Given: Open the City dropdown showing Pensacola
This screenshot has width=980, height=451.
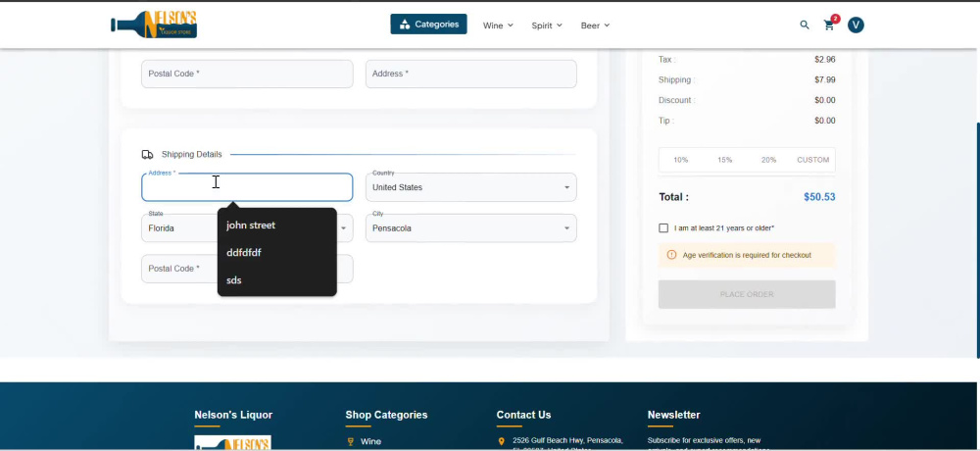Looking at the screenshot, I should point(471,228).
